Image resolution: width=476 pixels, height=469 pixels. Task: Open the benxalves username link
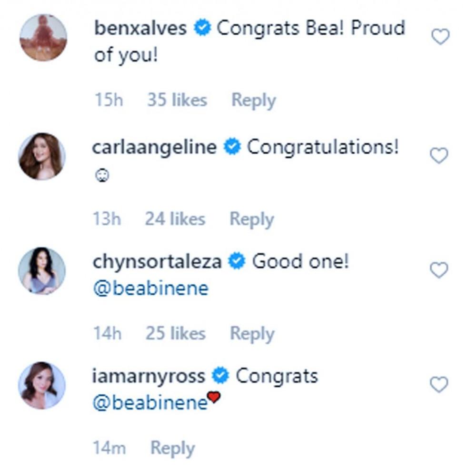(x=140, y=29)
